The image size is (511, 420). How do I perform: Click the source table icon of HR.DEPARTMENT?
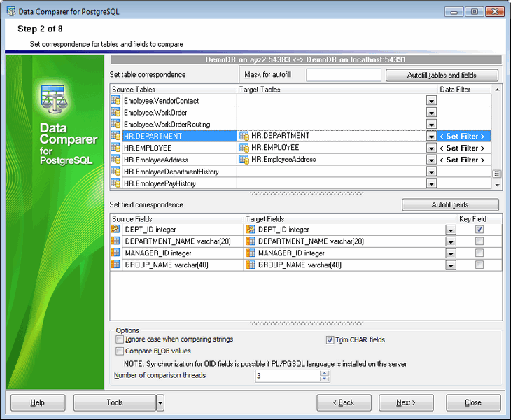coord(115,135)
